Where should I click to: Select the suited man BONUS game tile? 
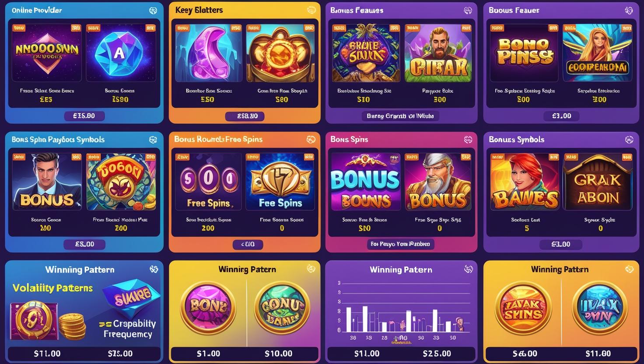46,182
